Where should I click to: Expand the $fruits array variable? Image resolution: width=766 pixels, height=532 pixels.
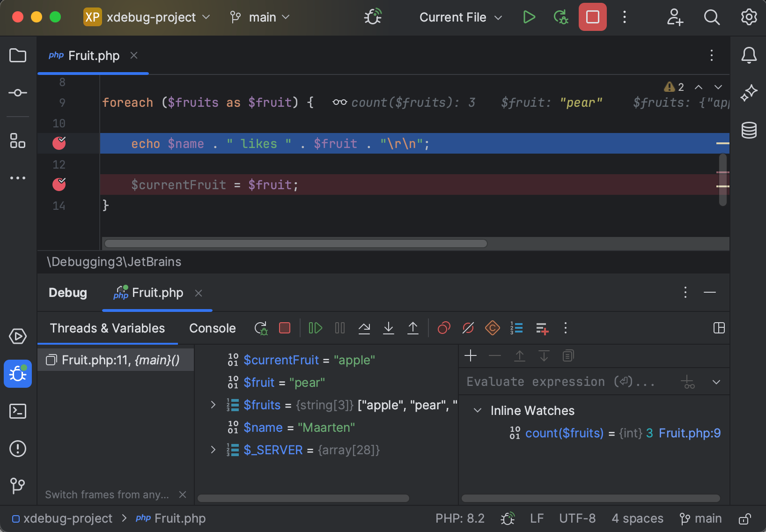pos(214,405)
